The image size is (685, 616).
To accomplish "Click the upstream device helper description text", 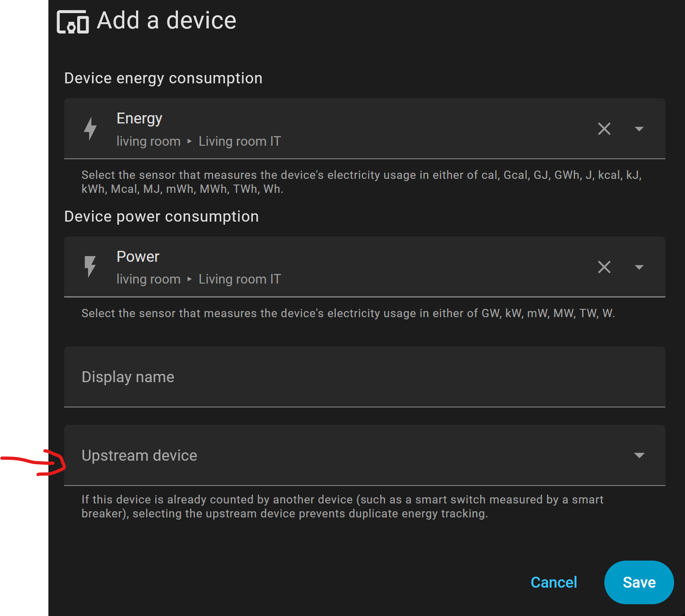I will (342, 506).
